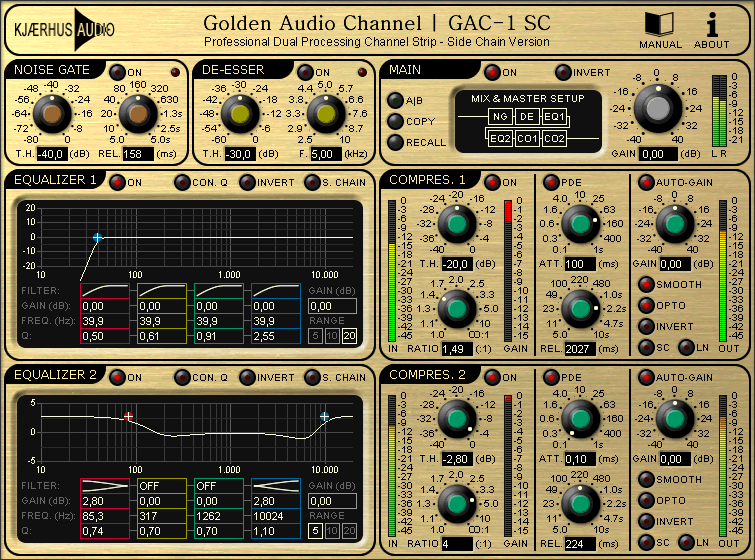
Task: Click Noise Gate release knob
Action: coord(138,114)
